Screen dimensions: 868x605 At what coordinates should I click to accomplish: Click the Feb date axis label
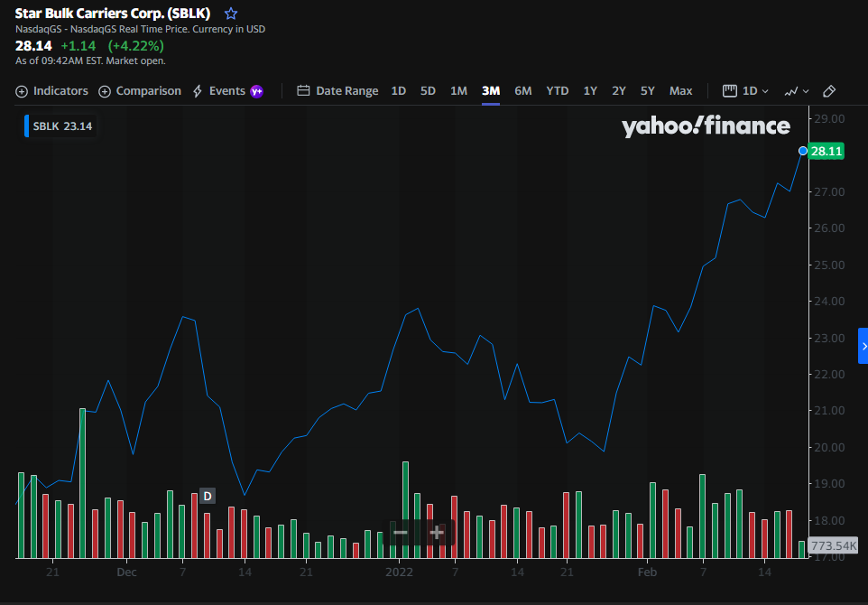coord(647,572)
